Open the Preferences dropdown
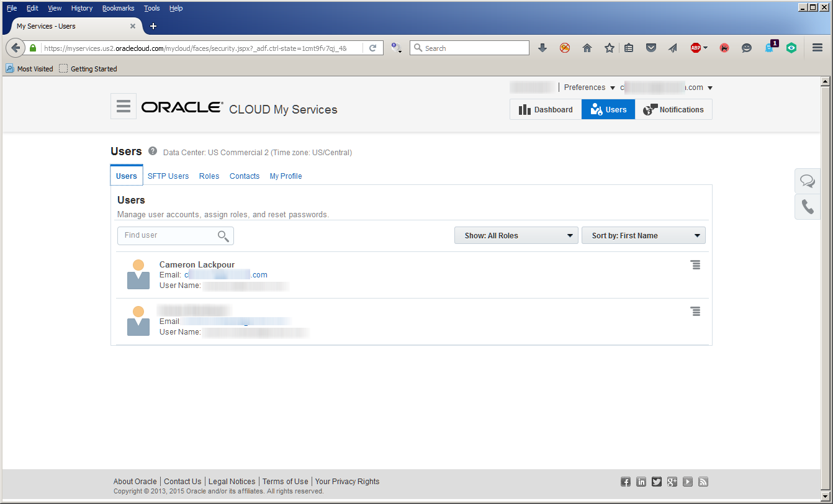Viewport: 833px width, 504px height. tap(589, 88)
